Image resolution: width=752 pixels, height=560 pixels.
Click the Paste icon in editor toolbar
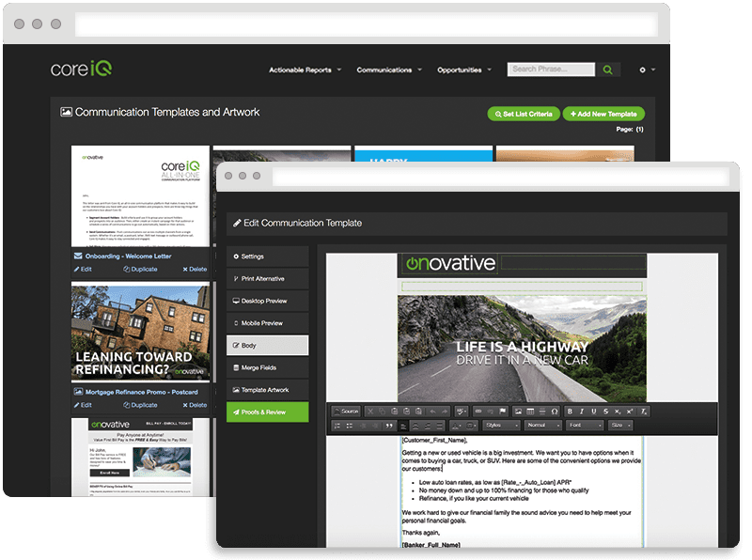[x=394, y=412]
